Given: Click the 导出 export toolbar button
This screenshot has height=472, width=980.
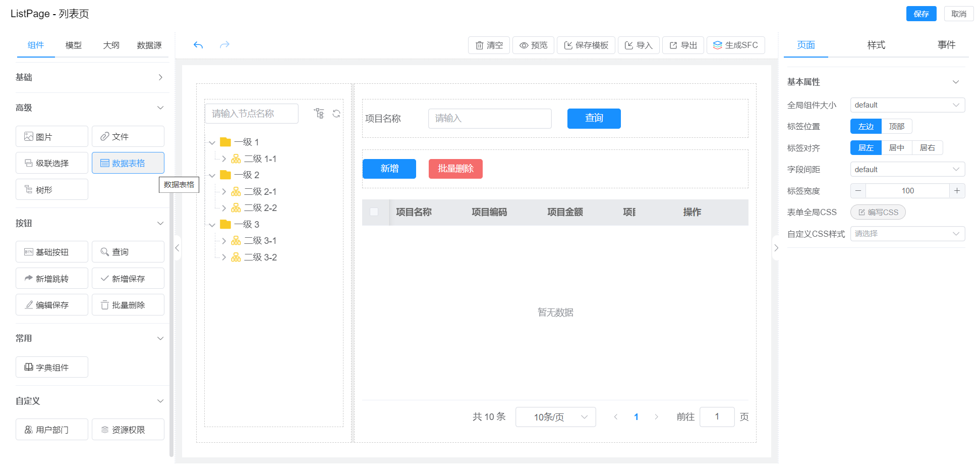Looking at the screenshot, I should 683,45.
